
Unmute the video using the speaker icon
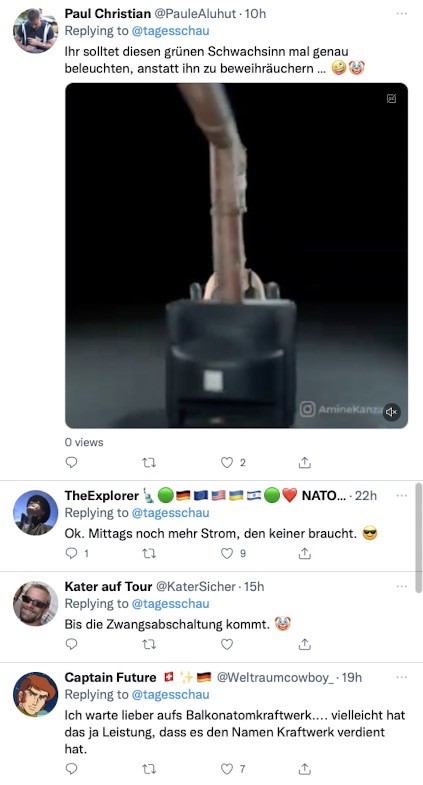point(391,412)
